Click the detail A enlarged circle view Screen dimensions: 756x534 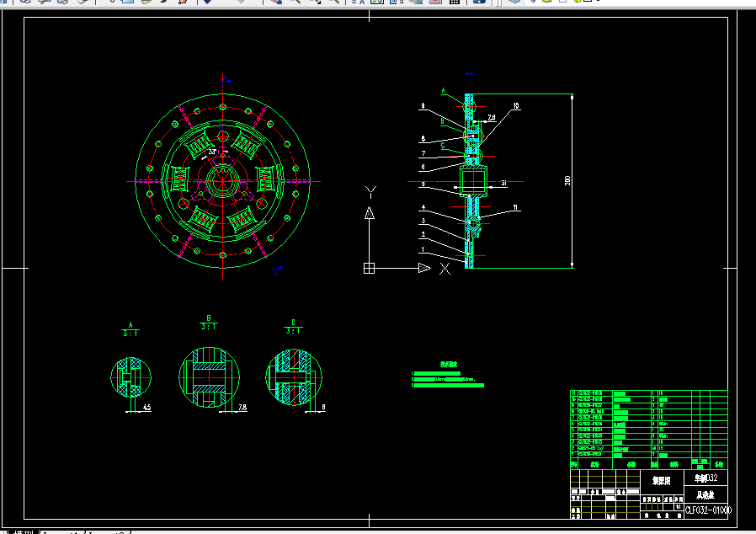(130, 377)
